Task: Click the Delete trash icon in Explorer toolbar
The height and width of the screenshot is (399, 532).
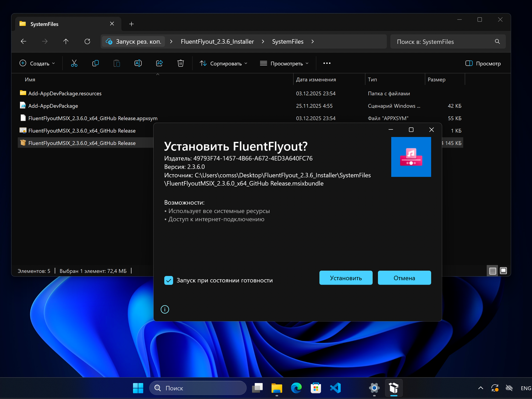Action: pos(181,63)
